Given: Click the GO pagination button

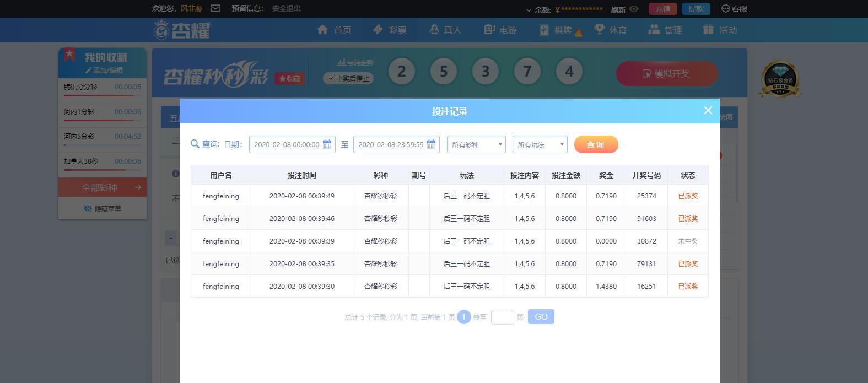Looking at the screenshot, I should (x=541, y=317).
